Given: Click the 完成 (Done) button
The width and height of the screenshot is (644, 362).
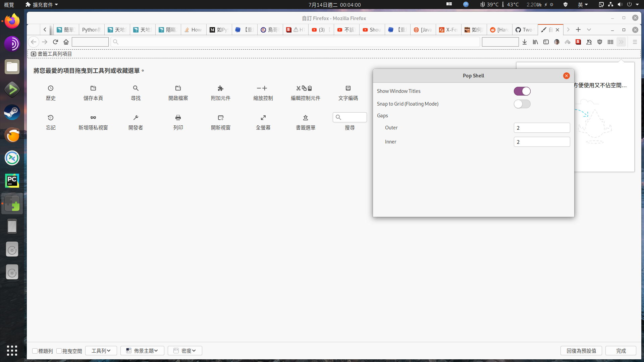Looking at the screenshot, I should point(621,351).
